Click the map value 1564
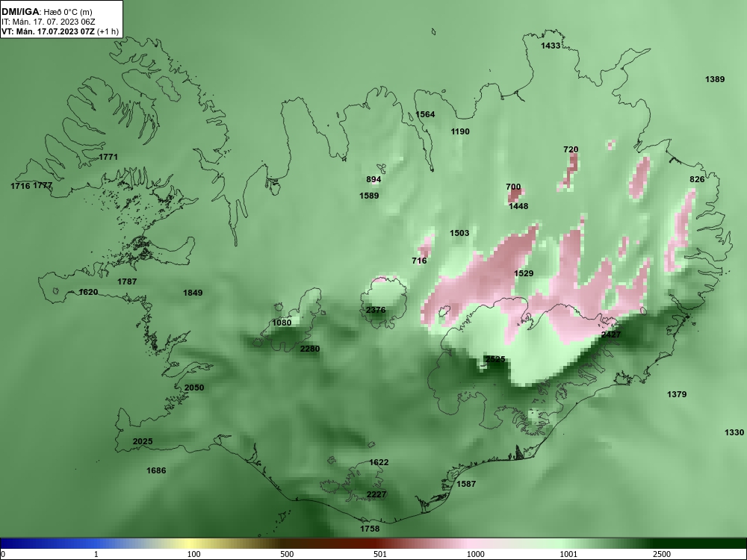 (425, 114)
